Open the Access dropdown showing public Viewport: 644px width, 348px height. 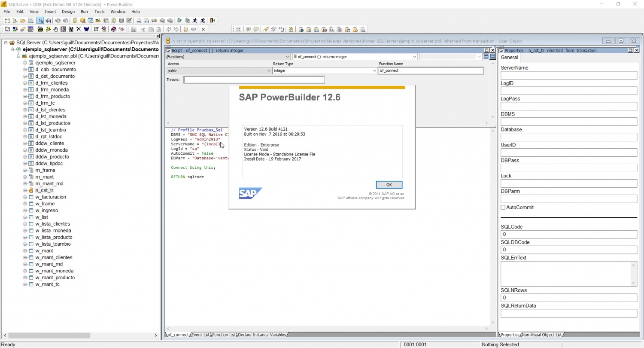click(269, 71)
